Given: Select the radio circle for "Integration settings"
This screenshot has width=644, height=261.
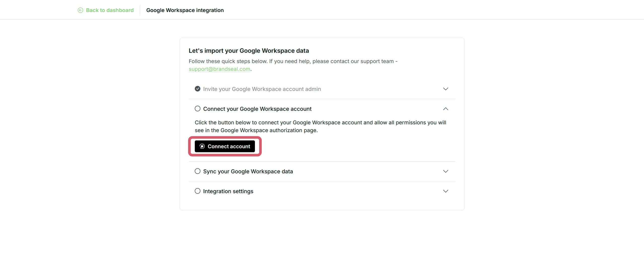Looking at the screenshot, I should [197, 191].
